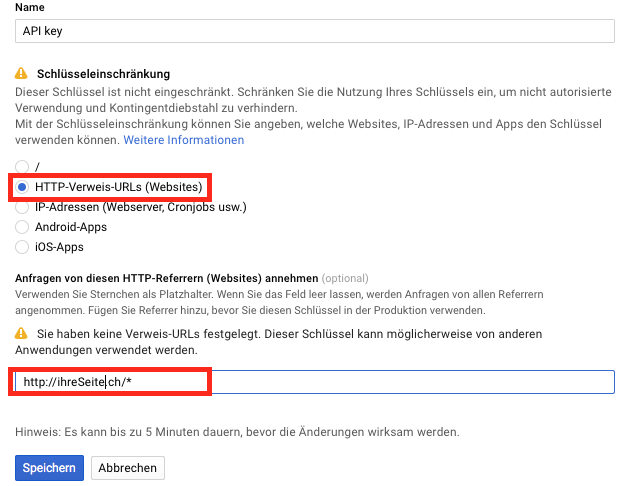Select HTTP-Verweis-URLs (Websites) radio button
Screen dimensions: 625x486
tap(22, 187)
